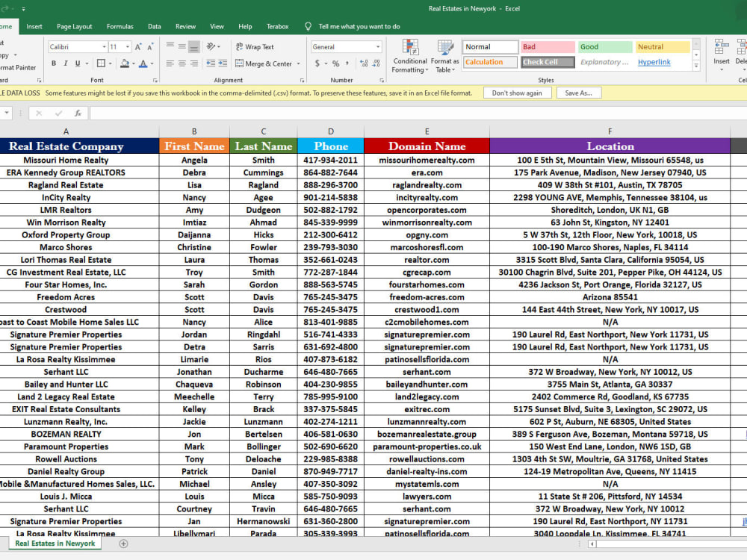Apply the Calculation cell style
747x560 pixels.
(490, 62)
